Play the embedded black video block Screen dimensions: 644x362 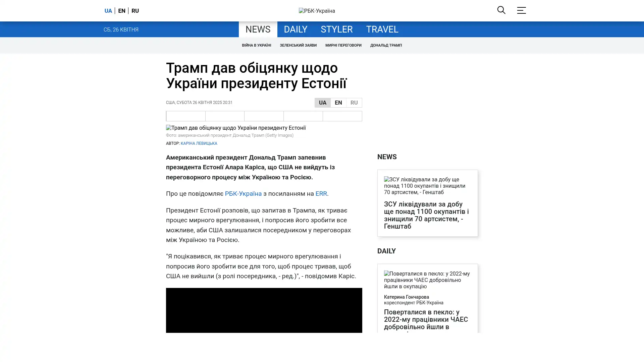264,310
